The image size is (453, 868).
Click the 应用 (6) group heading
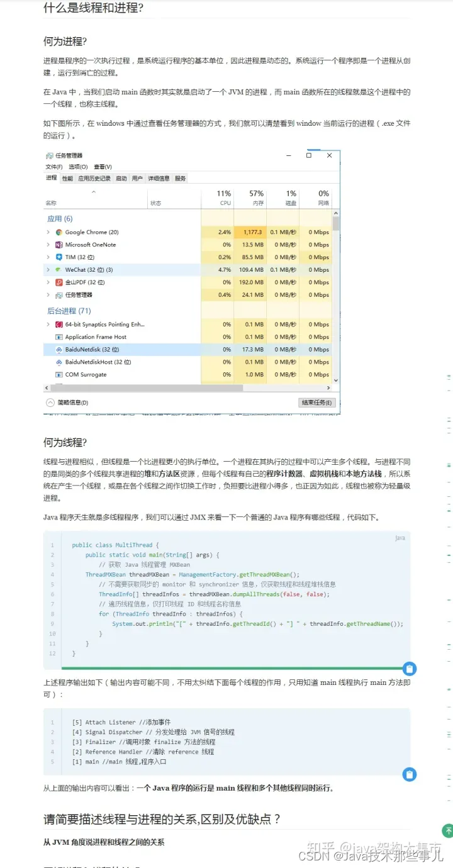click(60, 219)
